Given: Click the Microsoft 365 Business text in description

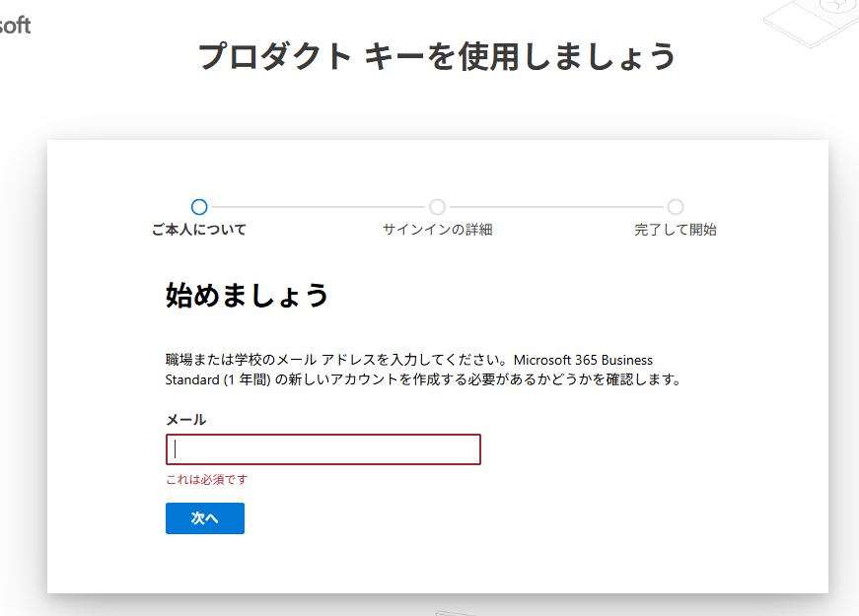Looking at the screenshot, I should click(583, 360).
